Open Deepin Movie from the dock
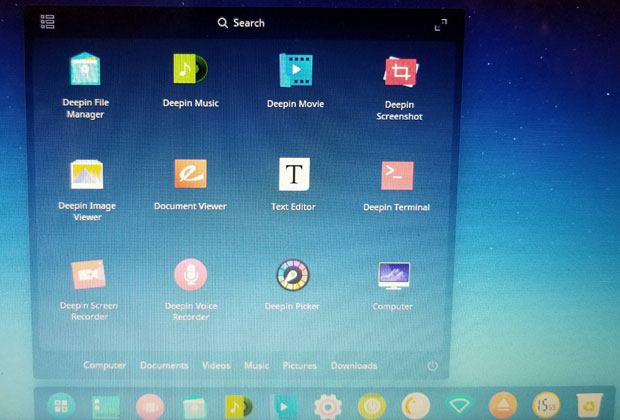620x420 pixels. coord(283,407)
